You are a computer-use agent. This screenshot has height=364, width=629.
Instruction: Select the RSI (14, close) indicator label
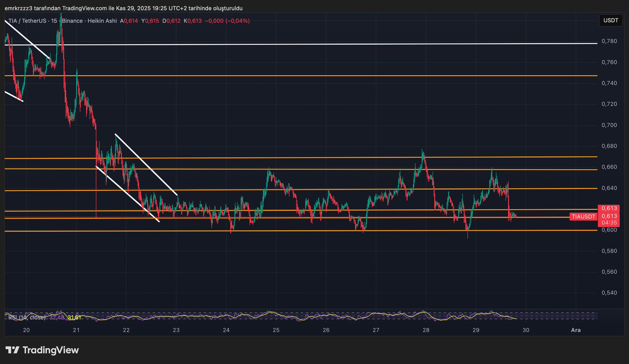pos(27,318)
